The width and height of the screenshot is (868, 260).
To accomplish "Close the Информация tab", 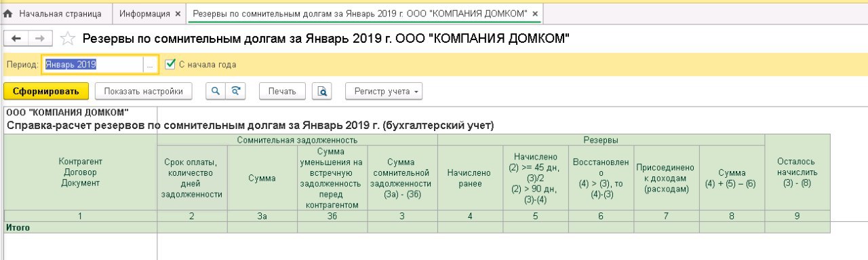I will (x=178, y=14).
